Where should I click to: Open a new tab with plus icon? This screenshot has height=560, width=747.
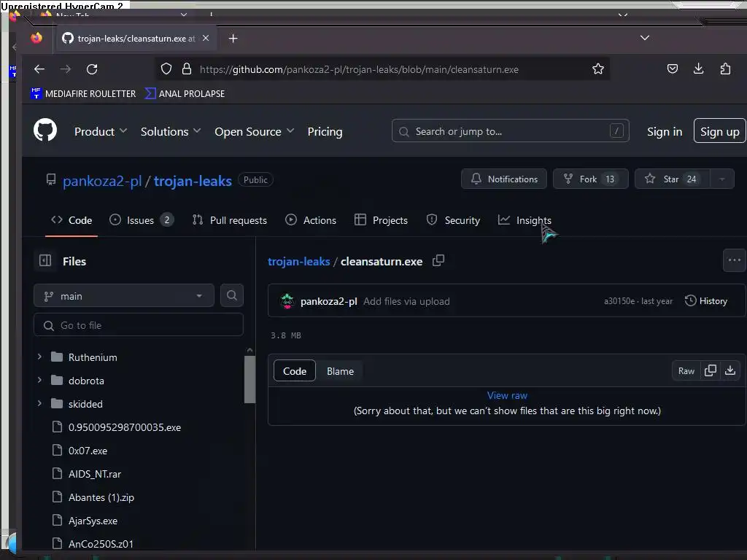pos(233,39)
